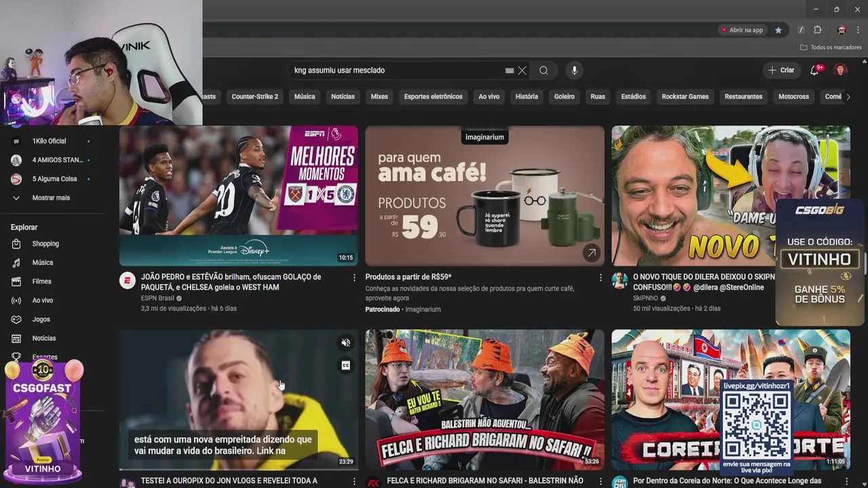Open options menu for João Pedro video
Viewport: 868px width, 488px height.
pos(354,277)
